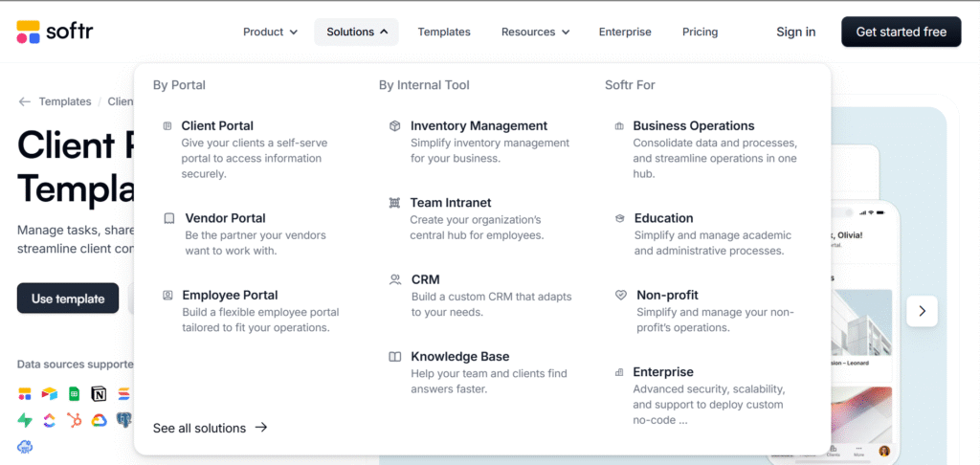Click the Team Intranet icon
The height and width of the screenshot is (465, 980).
click(x=395, y=203)
